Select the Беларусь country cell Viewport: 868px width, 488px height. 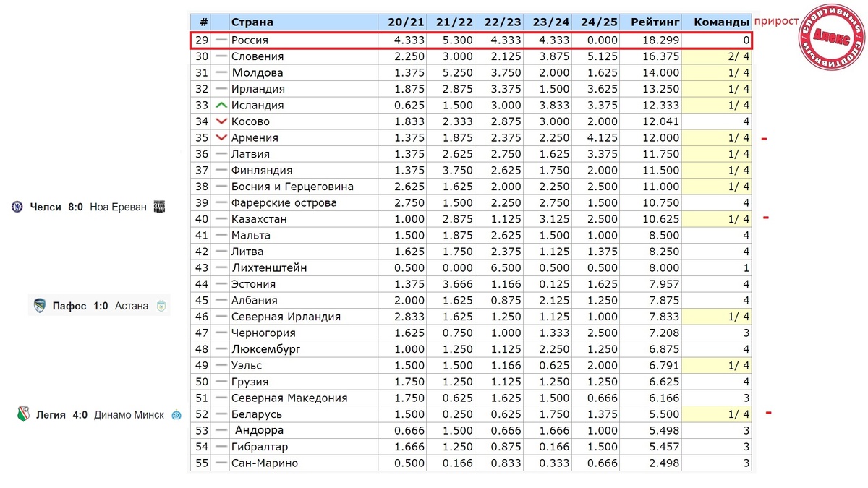pyautogui.click(x=304, y=414)
